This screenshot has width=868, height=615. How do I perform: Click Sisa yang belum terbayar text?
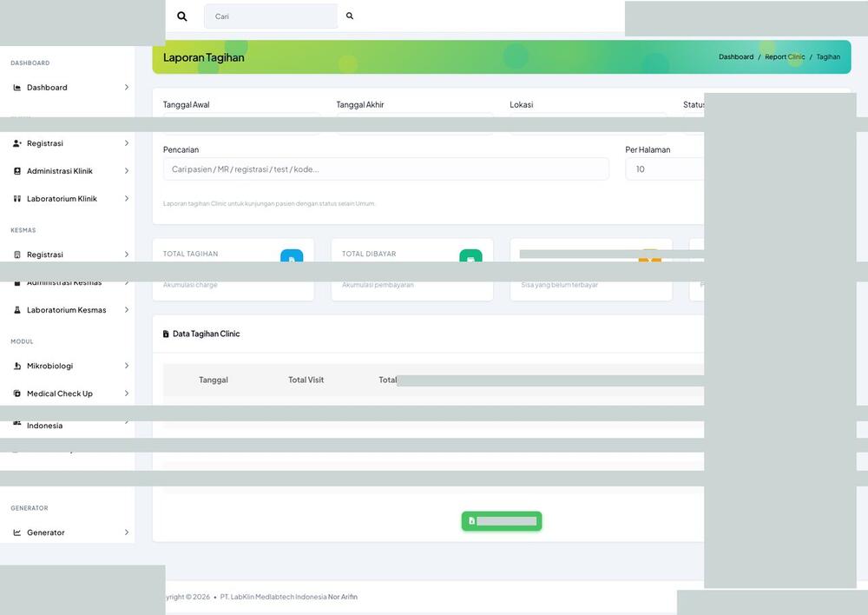[559, 285]
